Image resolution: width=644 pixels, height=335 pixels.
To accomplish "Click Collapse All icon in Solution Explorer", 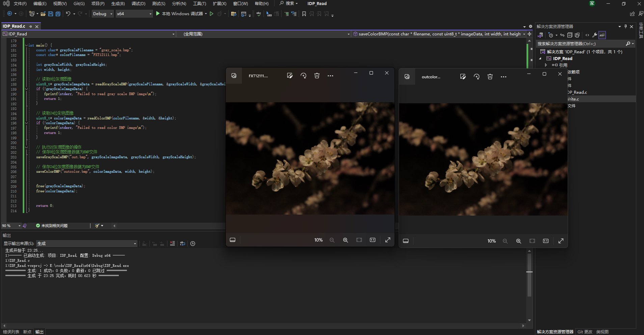I will pos(570,35).
